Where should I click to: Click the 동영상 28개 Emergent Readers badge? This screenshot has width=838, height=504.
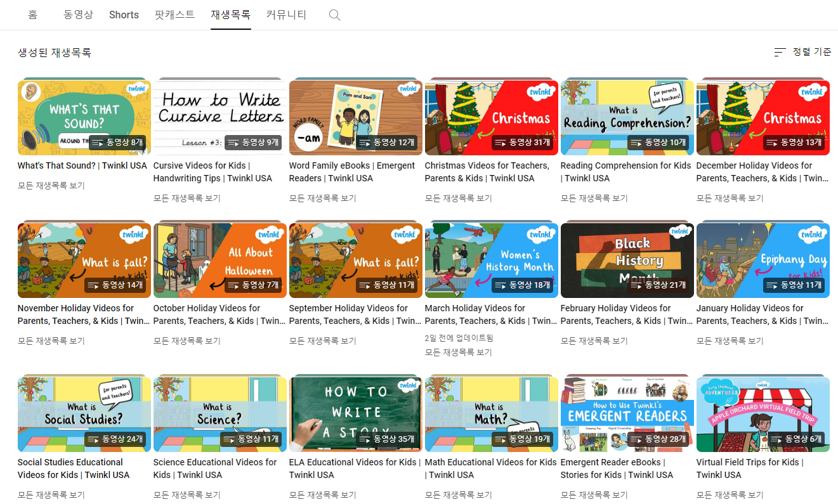click(658, 439)
